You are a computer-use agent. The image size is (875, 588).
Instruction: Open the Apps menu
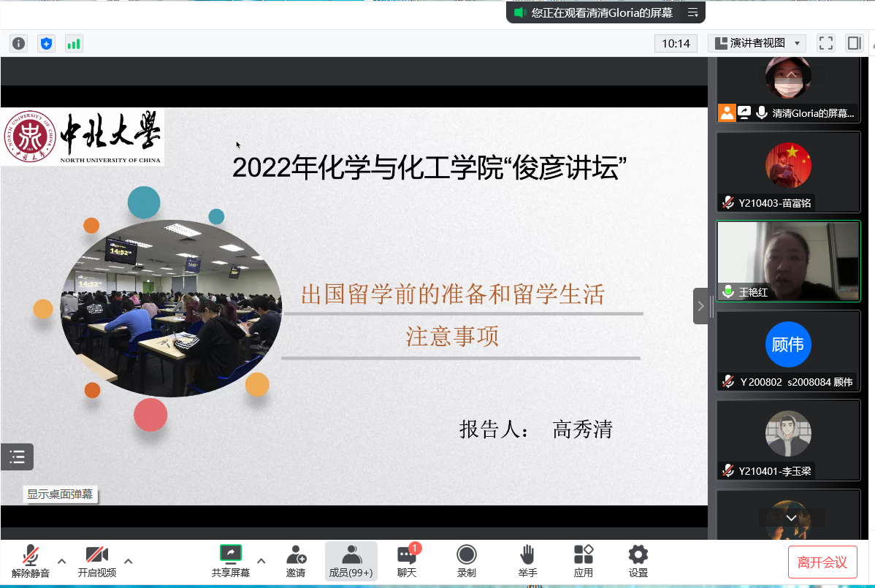583,561
